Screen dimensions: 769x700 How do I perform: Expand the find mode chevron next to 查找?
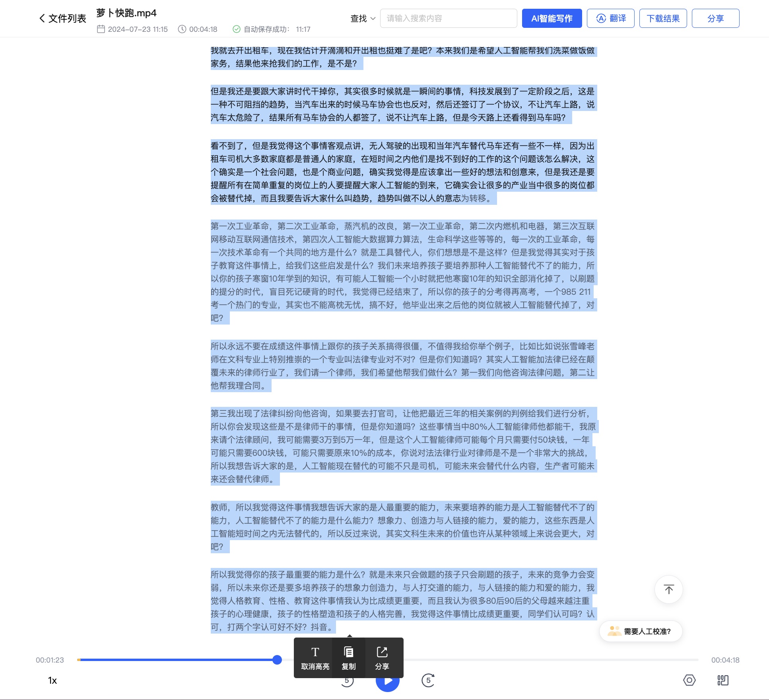click(373, 18)
